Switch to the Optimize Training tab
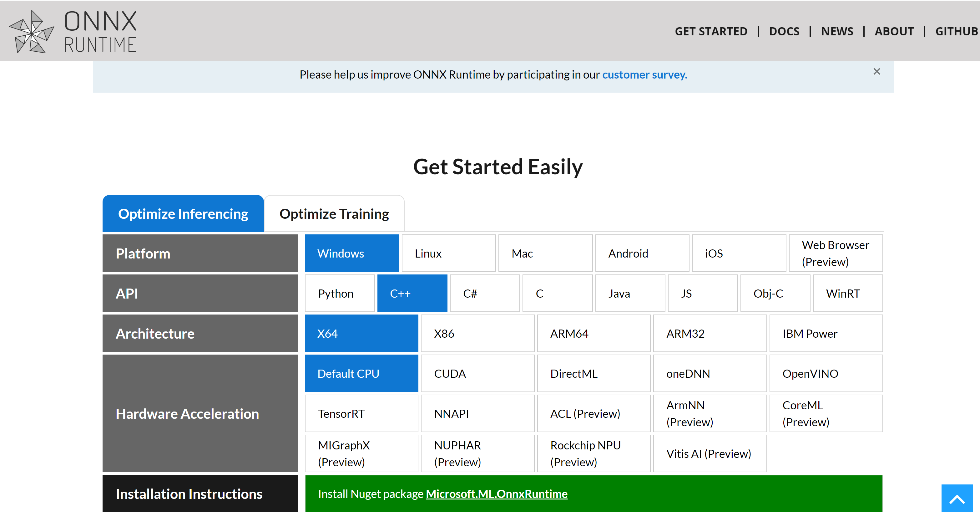The width and height of the screenshot is (980, 517). pyautogui.click(x=334, y=214)
